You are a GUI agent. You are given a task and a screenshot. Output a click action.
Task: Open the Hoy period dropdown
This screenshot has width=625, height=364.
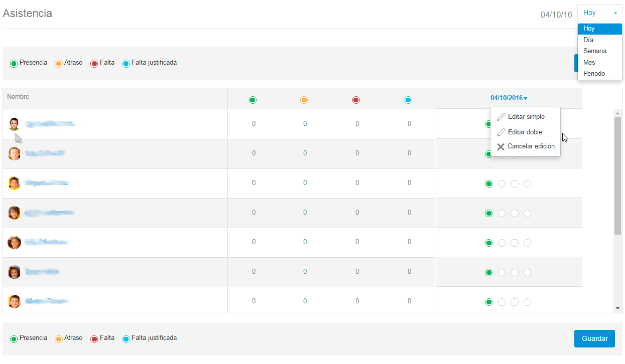pos(599,14)
